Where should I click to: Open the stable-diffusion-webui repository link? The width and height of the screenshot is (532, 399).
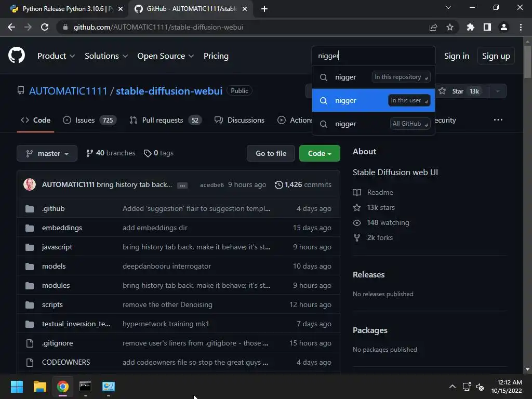point(169,91)
